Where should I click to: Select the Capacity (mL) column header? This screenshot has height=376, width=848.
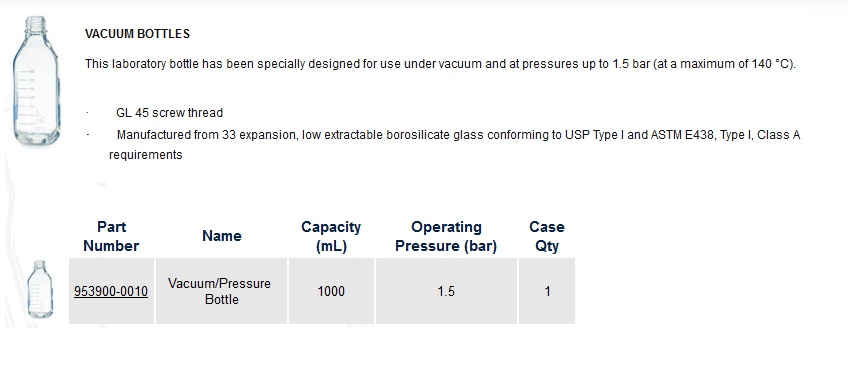(x=331, y=236)
